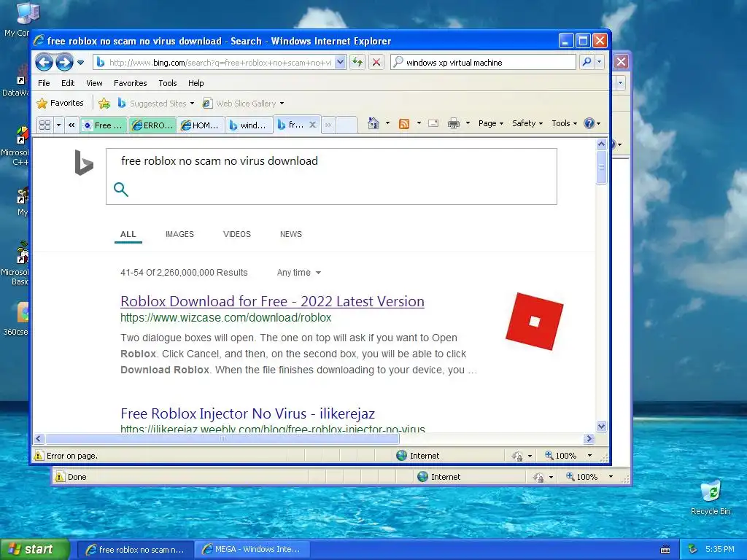Screen dimensions: 747x560
Task: Refresh the page using the green arrows icon
Action: click(x=357, y=62)
